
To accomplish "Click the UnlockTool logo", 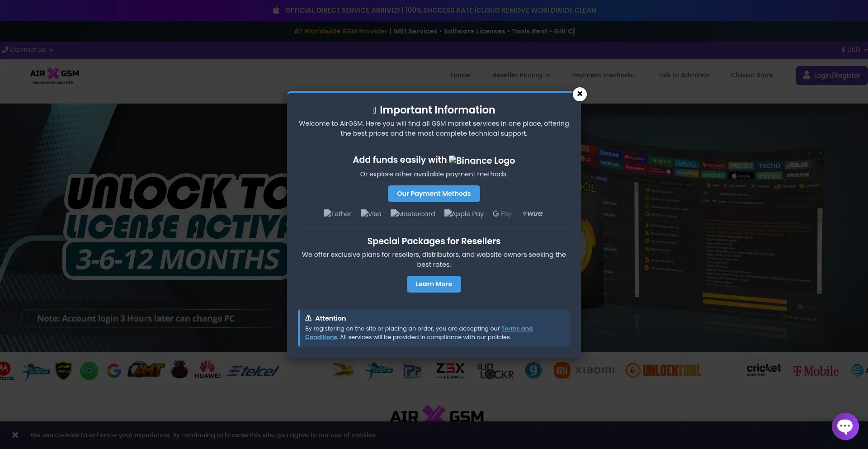I will (x=663, y=371).
